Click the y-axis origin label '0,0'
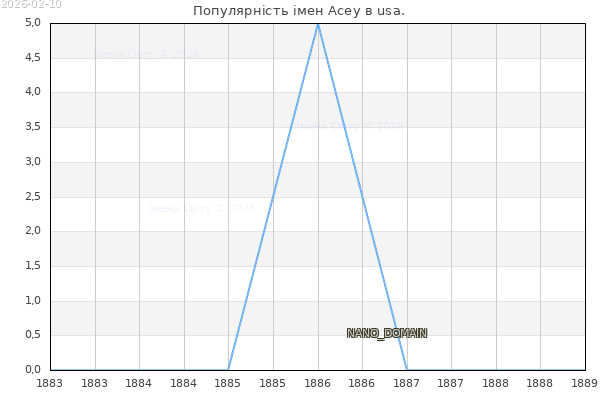Screen dimensions: 600x400 (x=33, y=370)
